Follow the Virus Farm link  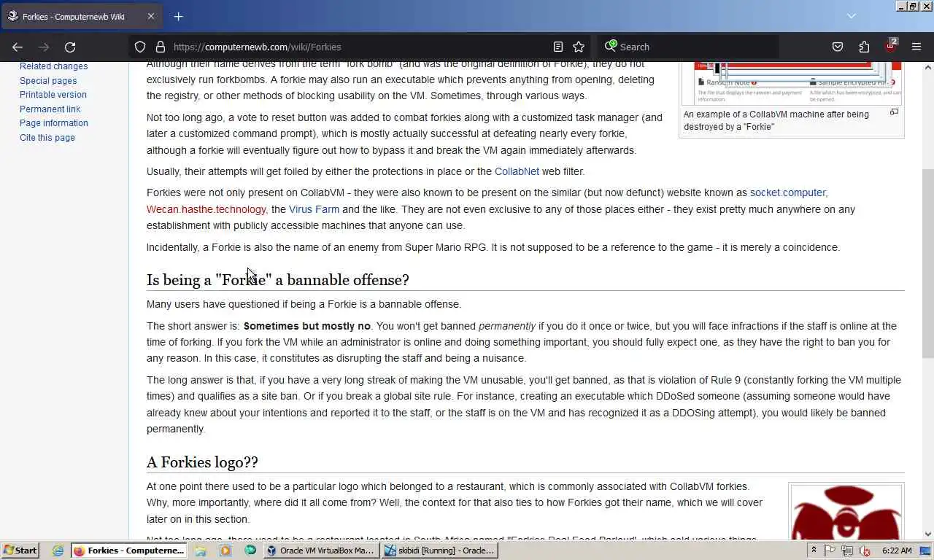pos(314,209)
